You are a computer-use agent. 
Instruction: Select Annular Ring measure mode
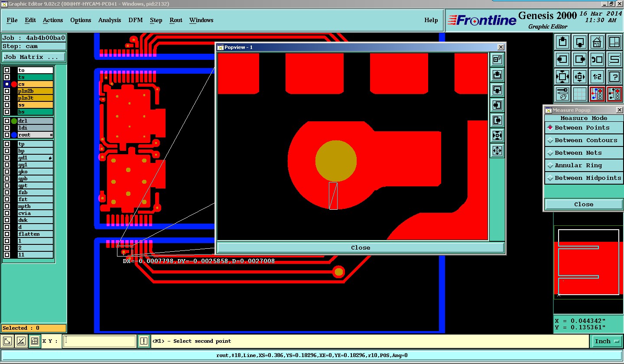coord(584,165)
